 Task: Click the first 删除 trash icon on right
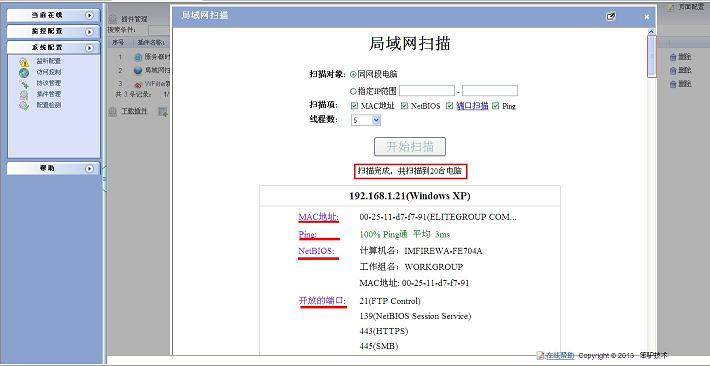[673, 57]
